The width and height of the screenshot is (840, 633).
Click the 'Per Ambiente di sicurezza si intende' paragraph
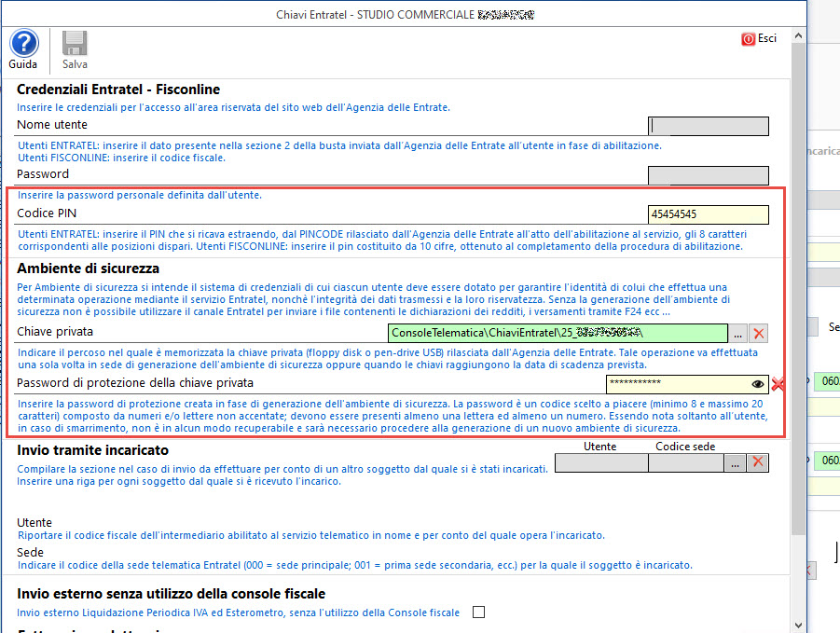point(374,299)
